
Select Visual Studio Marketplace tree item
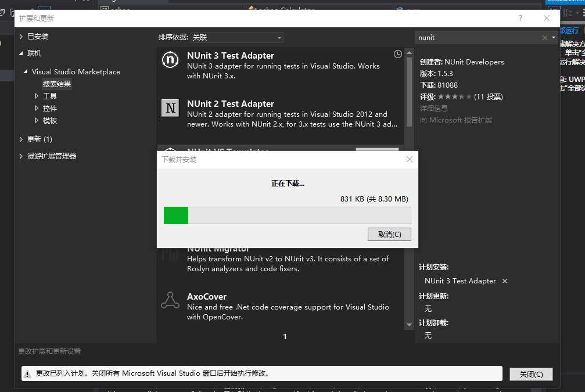point(76,71)
